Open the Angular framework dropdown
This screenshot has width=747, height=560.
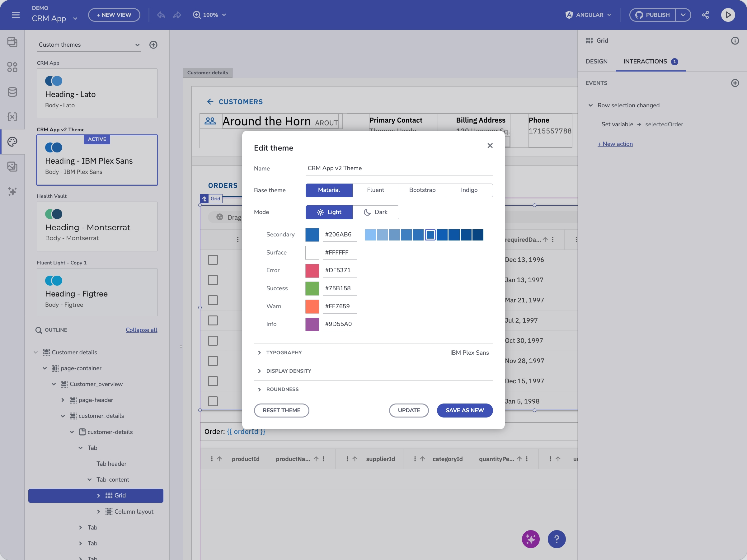point(588,15)
